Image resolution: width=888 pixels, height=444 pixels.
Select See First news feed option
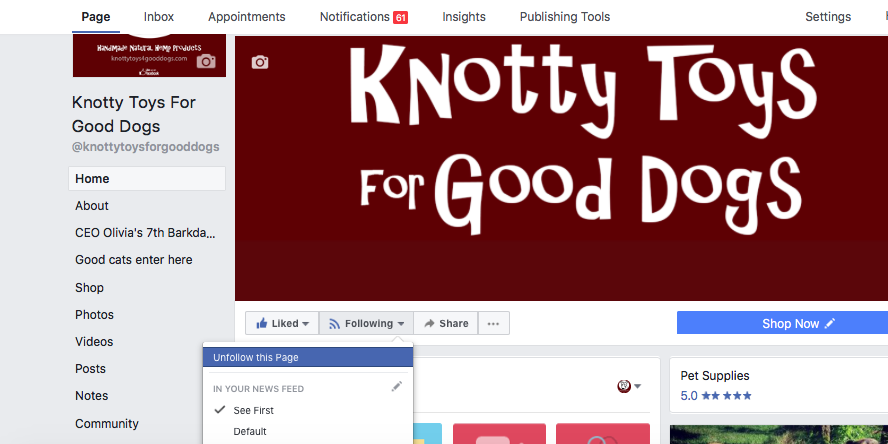click(x=253, y=410)
